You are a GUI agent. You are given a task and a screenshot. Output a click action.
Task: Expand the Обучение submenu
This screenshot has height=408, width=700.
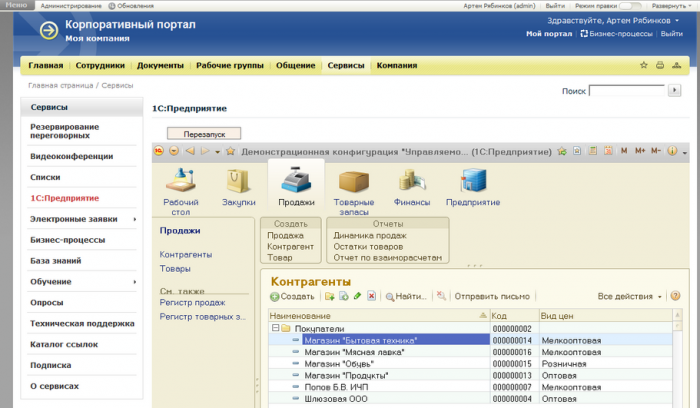coord(135,282)
